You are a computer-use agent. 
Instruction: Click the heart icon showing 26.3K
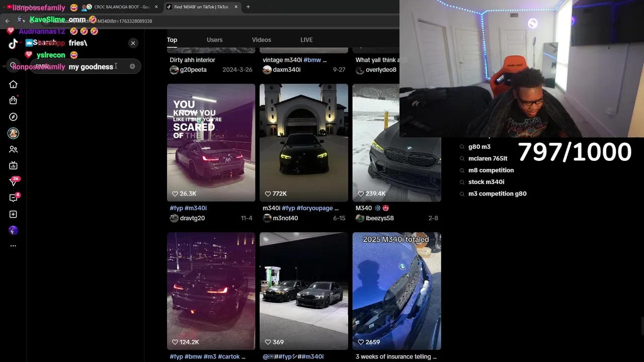point(175,194)
